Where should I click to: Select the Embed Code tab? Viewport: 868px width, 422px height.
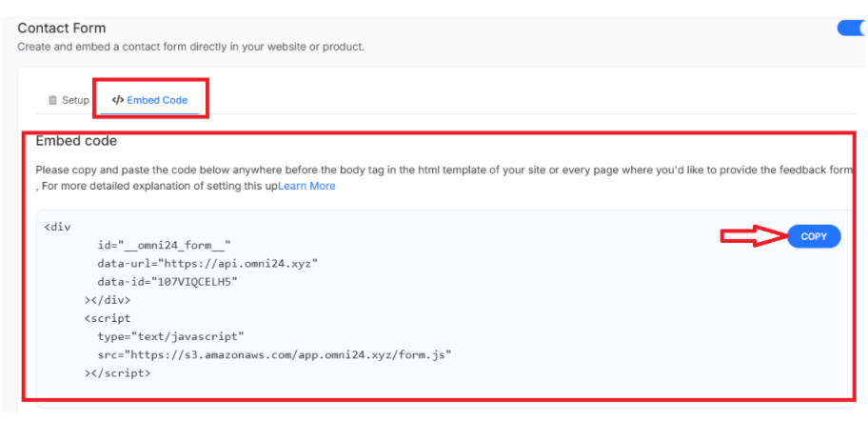coord(149,100)
